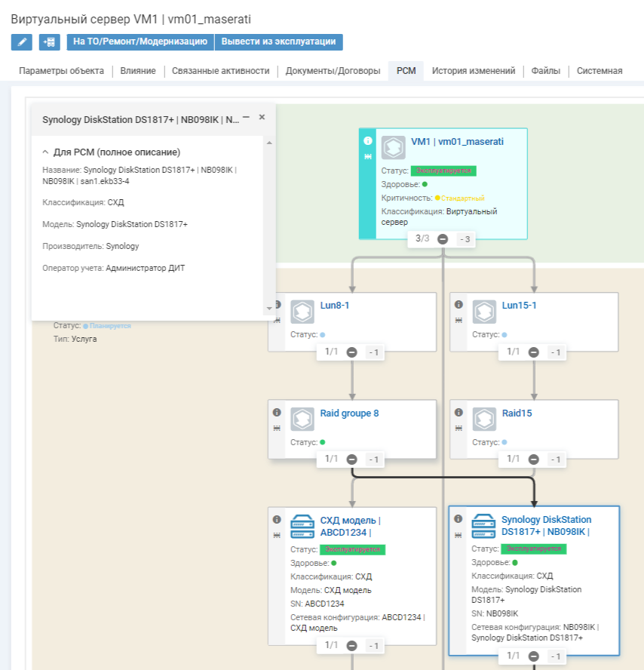
Task: Collapse children of Synology DiskStation node
Action: [x=534, y=656]
